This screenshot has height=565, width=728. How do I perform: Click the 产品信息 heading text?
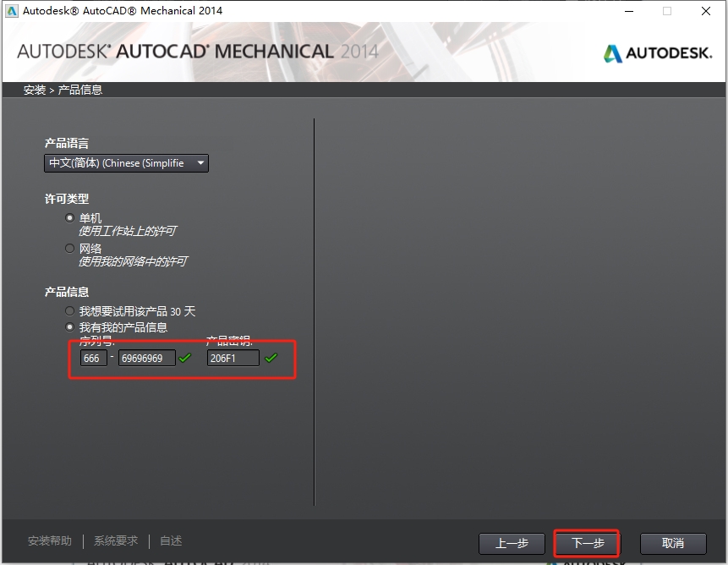[67, 292]
